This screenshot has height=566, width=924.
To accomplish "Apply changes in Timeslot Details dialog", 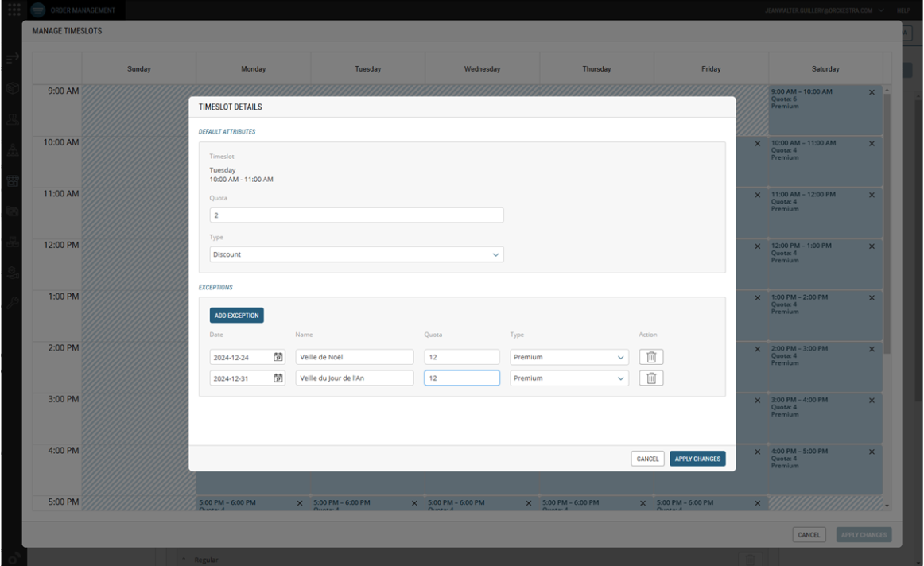I will [x=697, y=459].
